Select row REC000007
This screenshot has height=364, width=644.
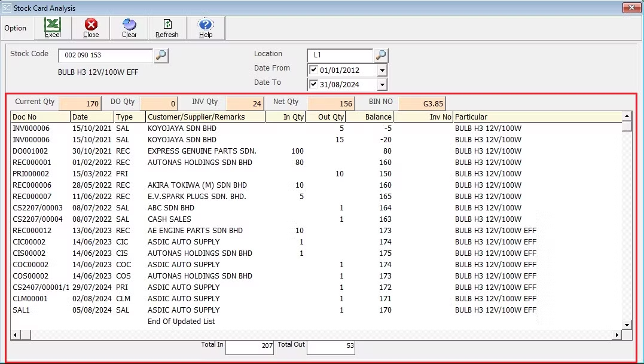(317, 197)
